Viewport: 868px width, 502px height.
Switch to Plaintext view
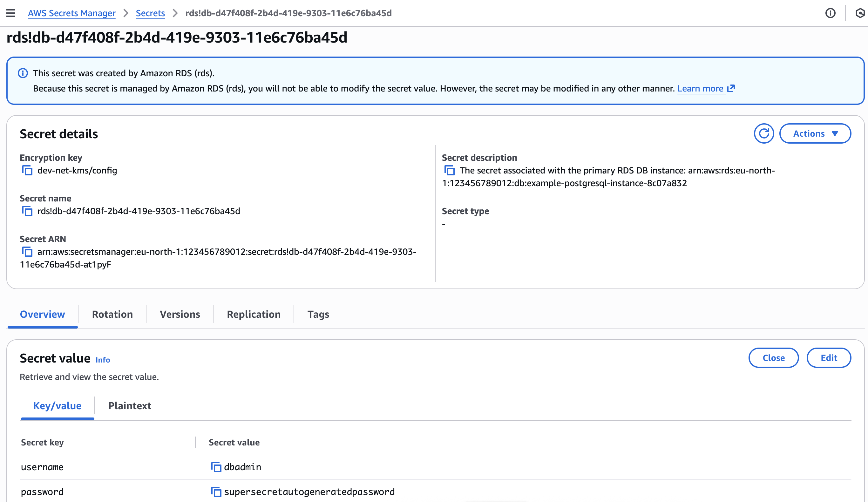coord(130,406)
